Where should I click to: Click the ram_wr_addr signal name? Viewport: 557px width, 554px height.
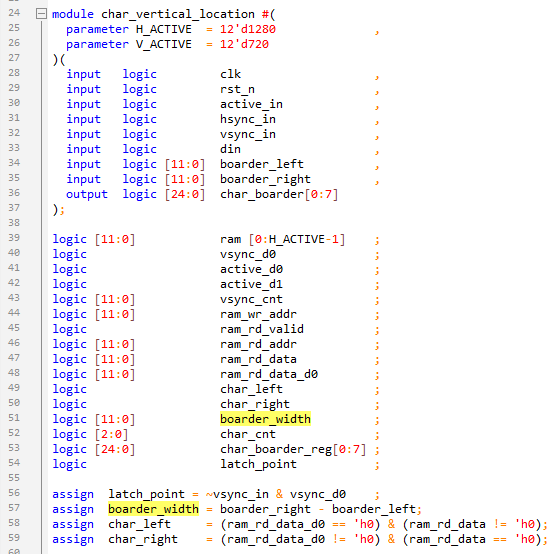(x=258, y=314)
